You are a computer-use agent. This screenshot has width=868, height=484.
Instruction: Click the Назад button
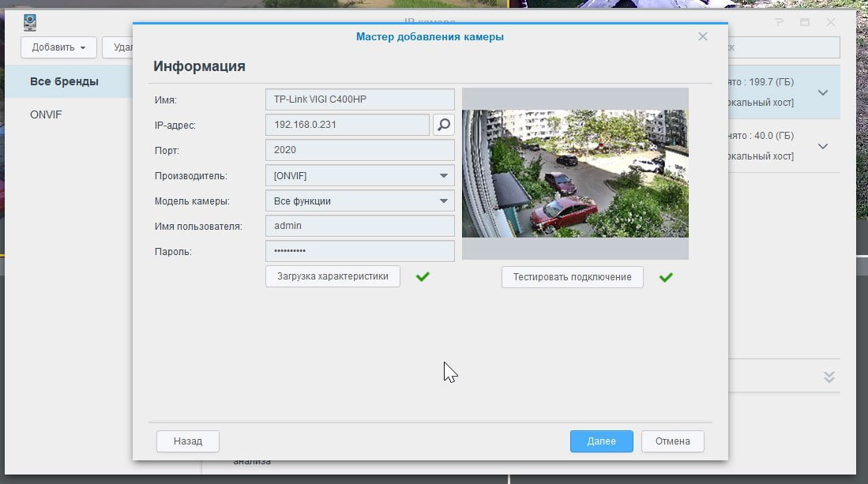point(188,441)
